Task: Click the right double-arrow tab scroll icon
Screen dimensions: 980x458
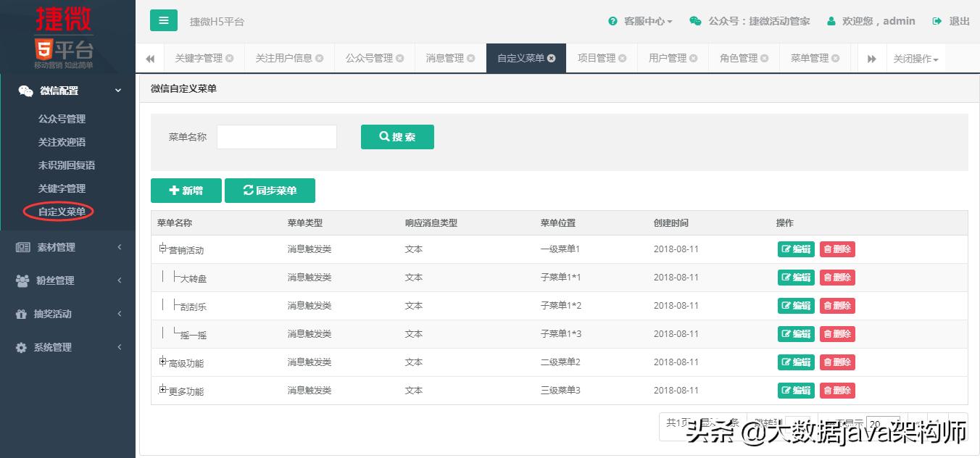Action: point(872,58)
